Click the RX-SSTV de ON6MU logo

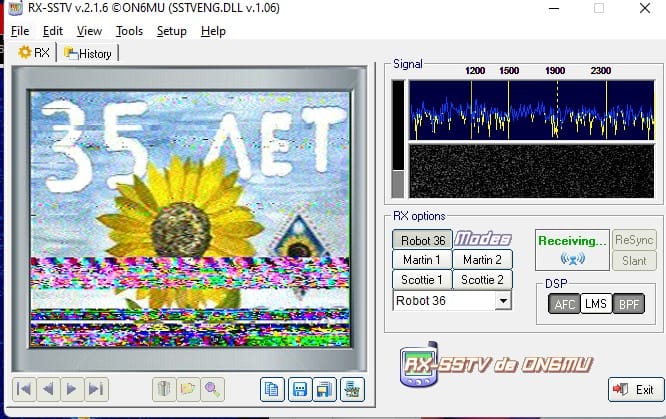496,365
